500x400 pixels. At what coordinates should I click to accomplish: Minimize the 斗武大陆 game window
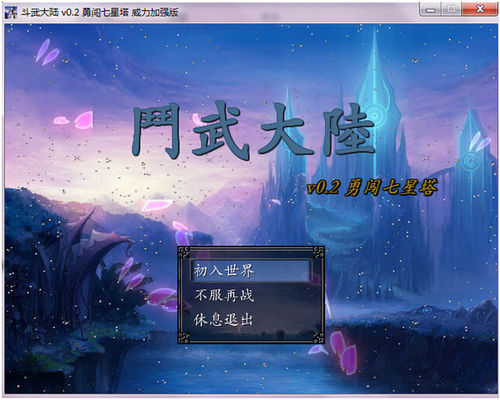pos(431,10)
